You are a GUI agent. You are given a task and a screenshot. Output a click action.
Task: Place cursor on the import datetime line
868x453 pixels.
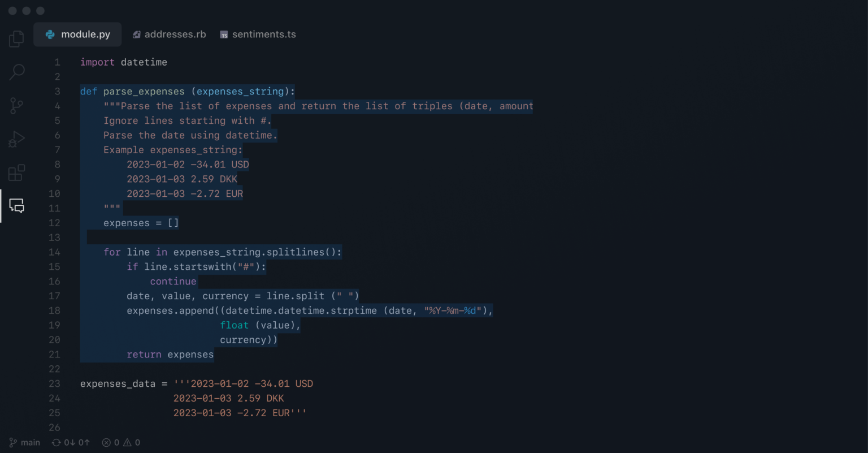123,62
